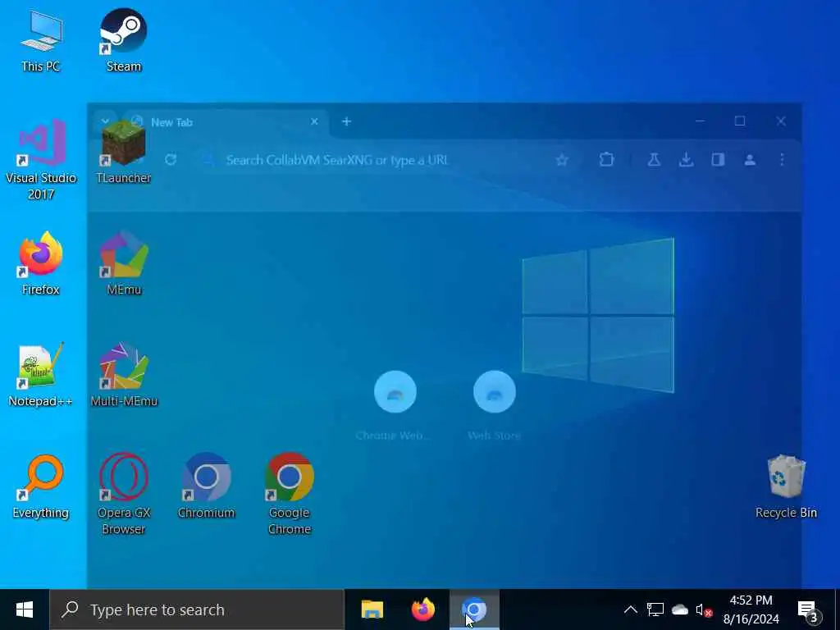The height and width of the screenshot is (630, 840).
Task: Open the notification center with 3 notifications
Action: click(x=809, y=610)
